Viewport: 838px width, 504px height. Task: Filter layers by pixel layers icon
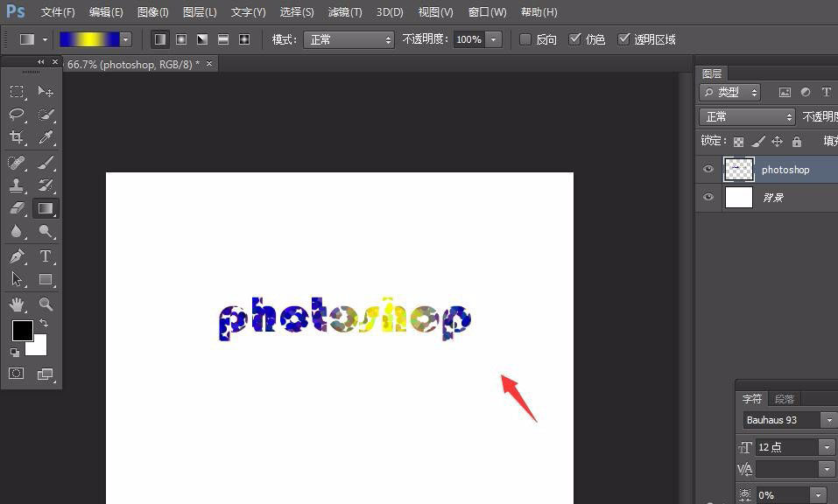(785, 93)
